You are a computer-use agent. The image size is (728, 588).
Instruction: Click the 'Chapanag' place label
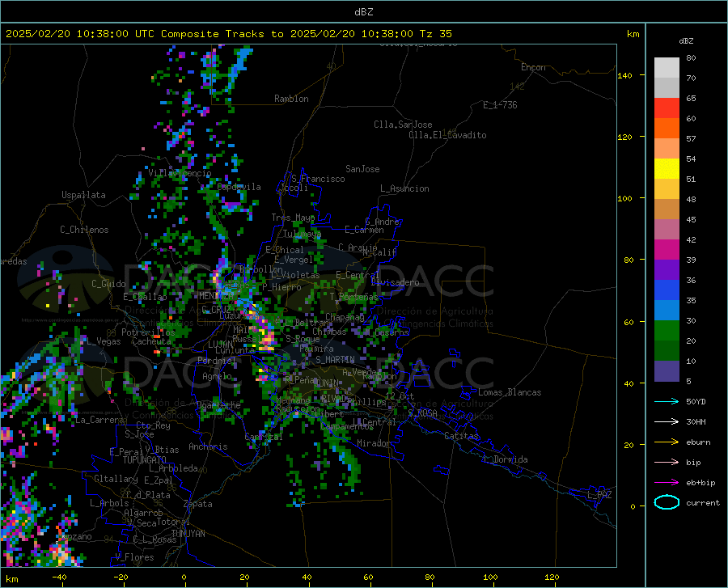click(345, 317)
